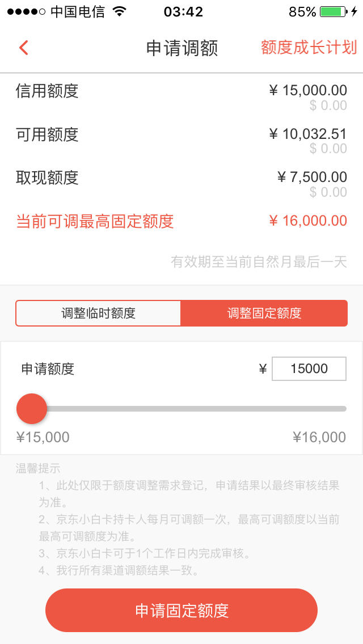
Task: Focus the 申请额度 amount input field
Action: point(309,368)
